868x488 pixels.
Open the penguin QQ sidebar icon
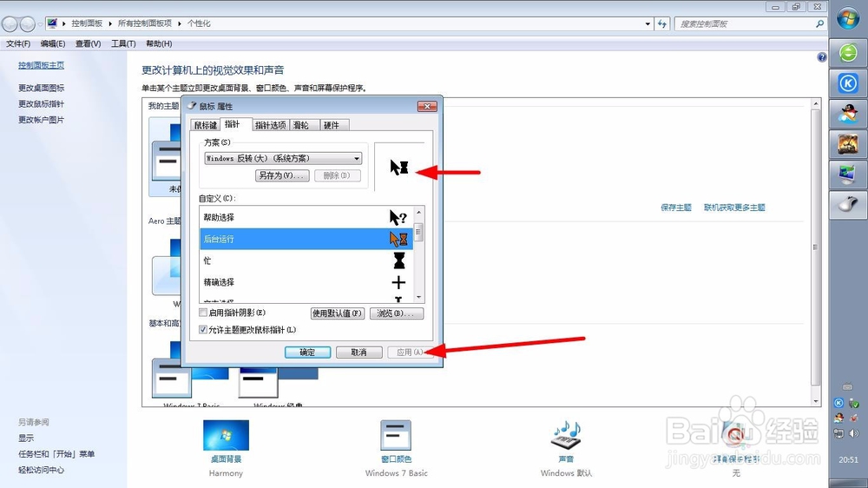point(848,114)
